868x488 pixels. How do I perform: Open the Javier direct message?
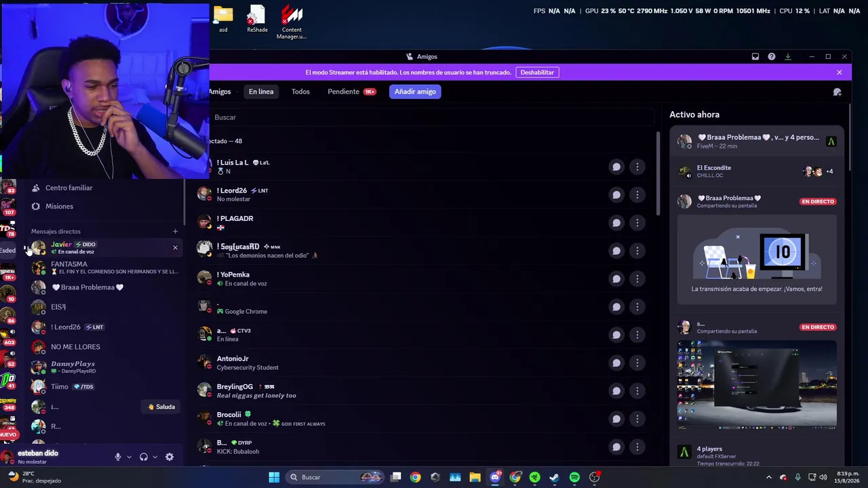pos(105,247)
